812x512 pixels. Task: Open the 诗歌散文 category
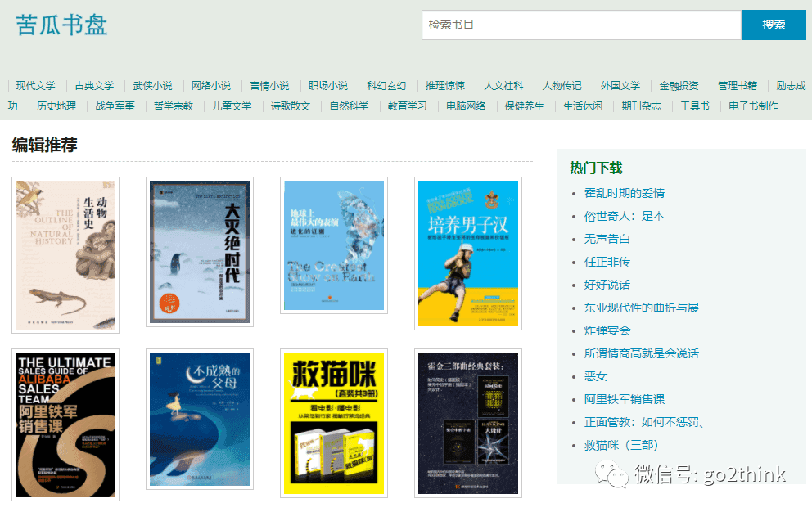pos(291,106)
